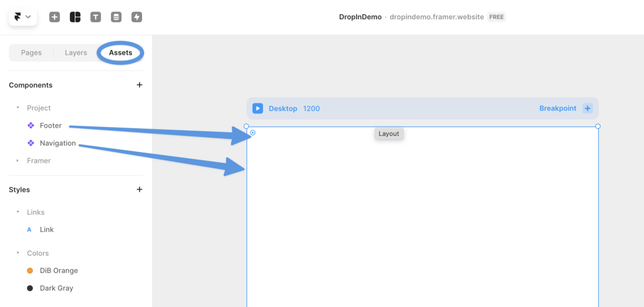Expand the Framer components group
The height and width of the screenshot is (307, 644).
[x=18, y=160]
